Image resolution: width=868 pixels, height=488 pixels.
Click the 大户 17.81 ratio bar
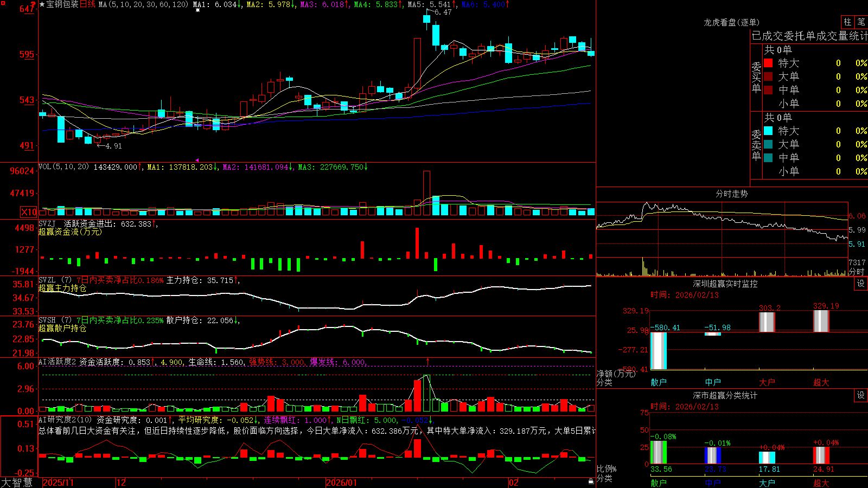(x=767, y=458)
